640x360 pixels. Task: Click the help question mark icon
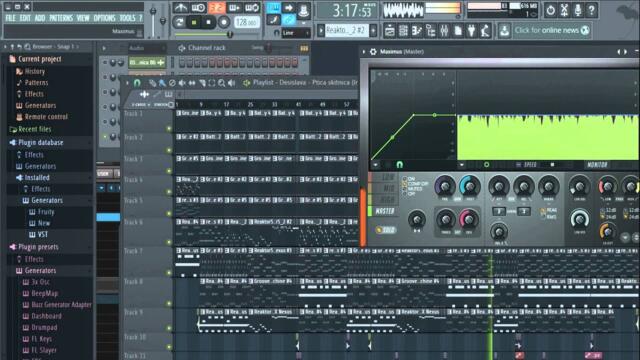[591, 10]
